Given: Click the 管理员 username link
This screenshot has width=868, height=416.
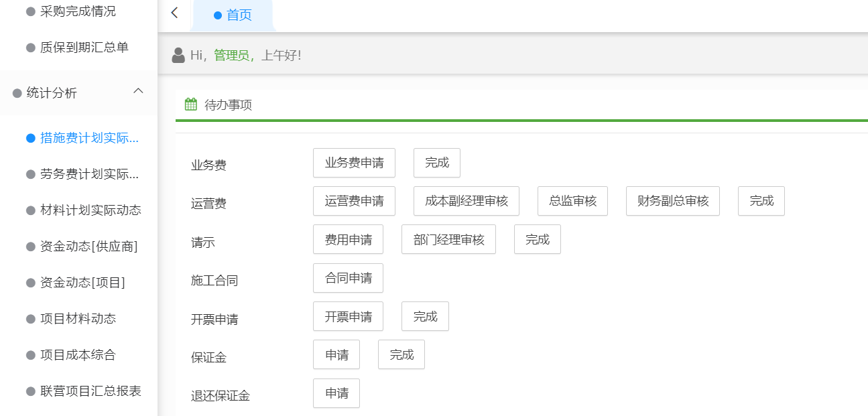Looking at the screenshot, I should (x=231, y=55).
